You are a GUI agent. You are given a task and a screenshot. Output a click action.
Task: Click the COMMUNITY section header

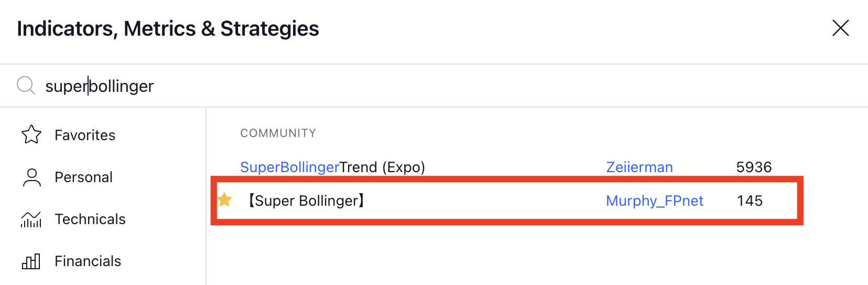278,133
